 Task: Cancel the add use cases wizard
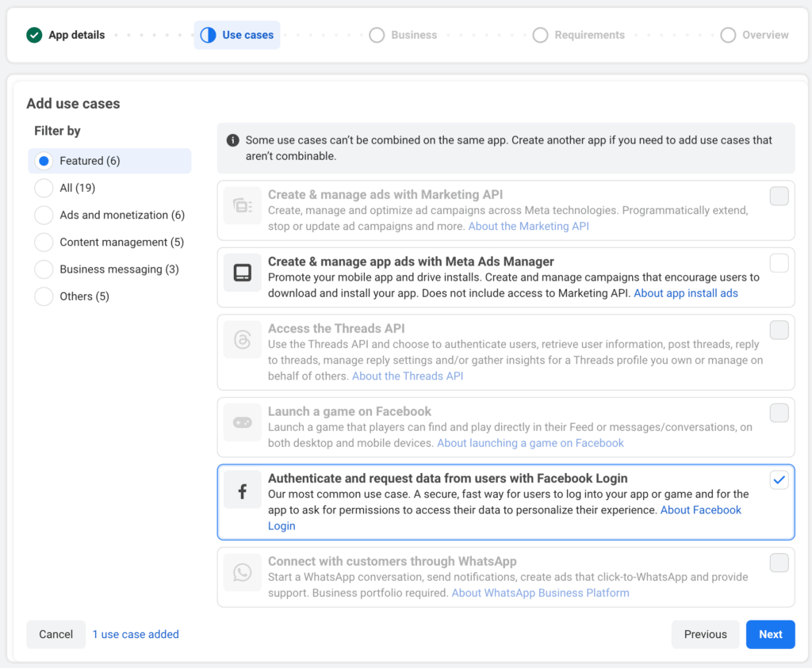56,634
